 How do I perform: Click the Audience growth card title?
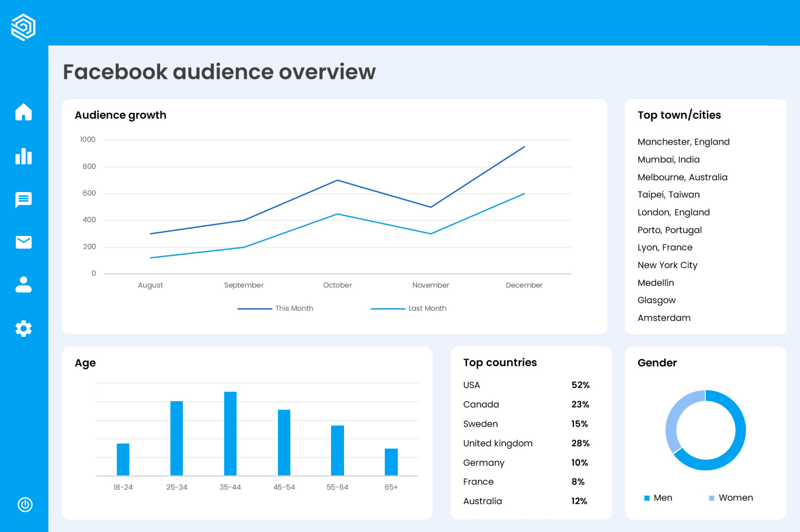120,115
